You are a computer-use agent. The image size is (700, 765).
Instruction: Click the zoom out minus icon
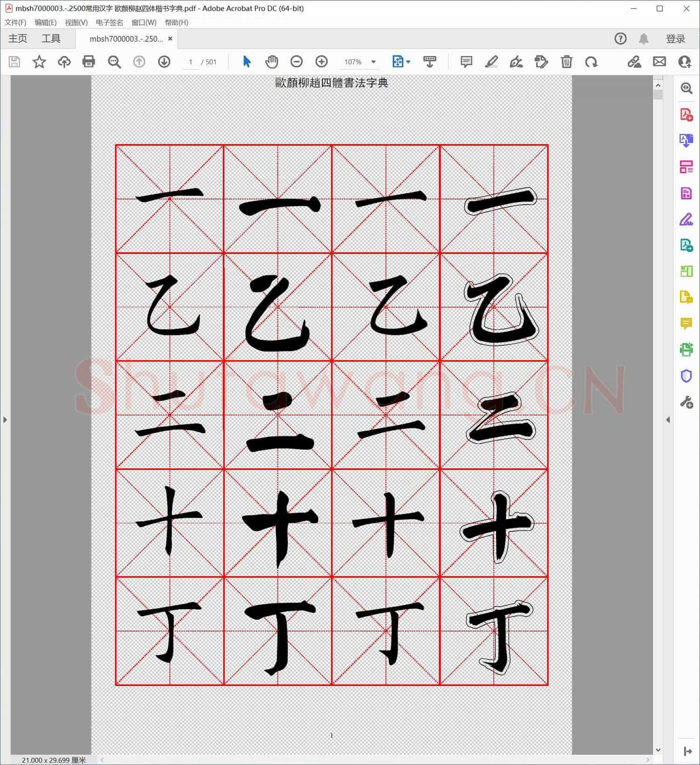(x=296, y=62)
